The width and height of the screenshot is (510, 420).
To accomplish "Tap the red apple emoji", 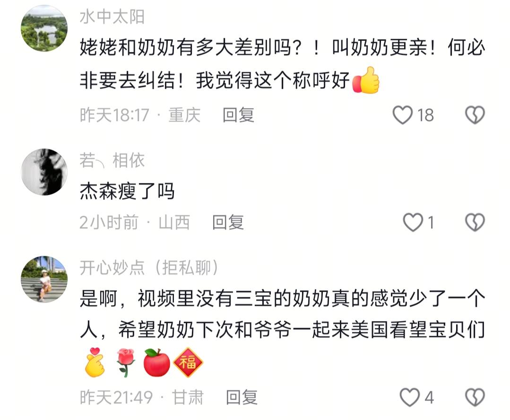I will 157,362.
